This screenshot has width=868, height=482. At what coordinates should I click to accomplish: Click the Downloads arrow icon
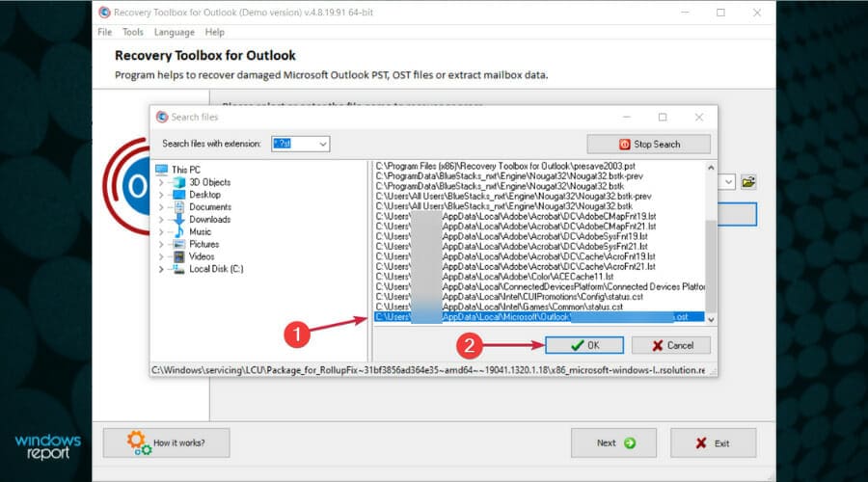(178, 220)
